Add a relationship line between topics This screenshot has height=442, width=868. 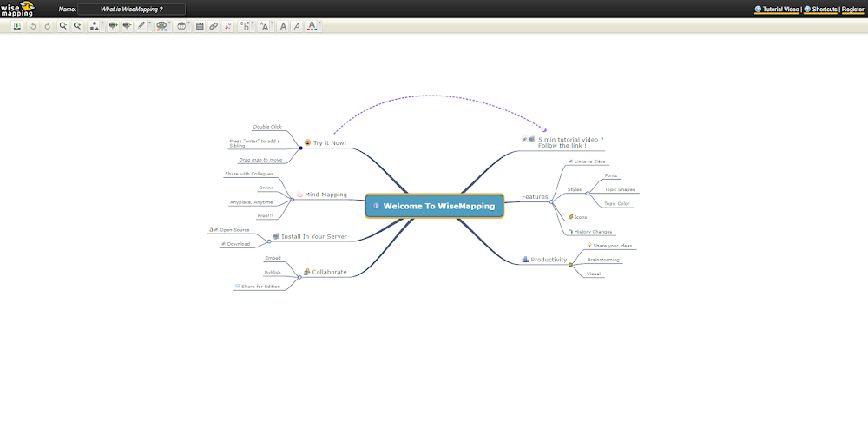(227, 26)
